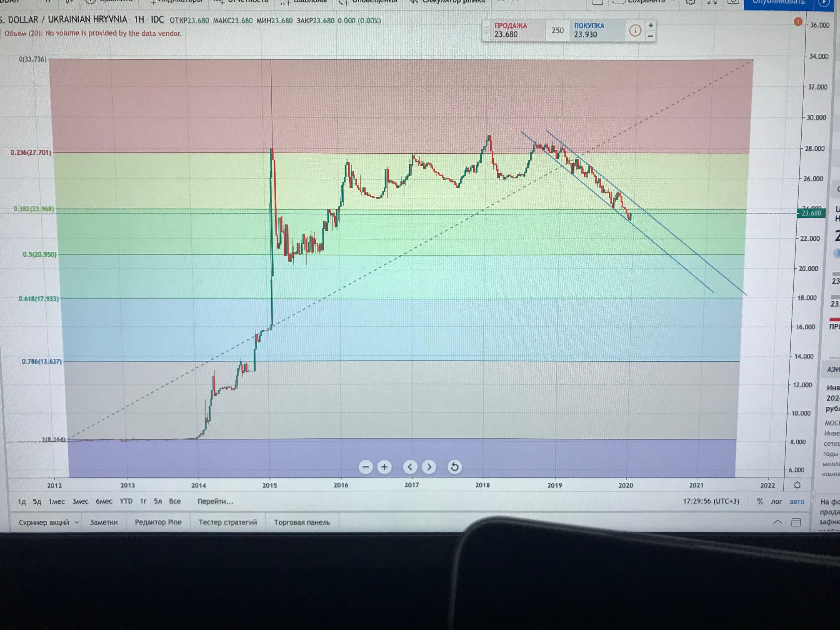Open the orange warning indicator near price axis
The image size is (840, 630).
pyautogui.click(x=798, y=22)
